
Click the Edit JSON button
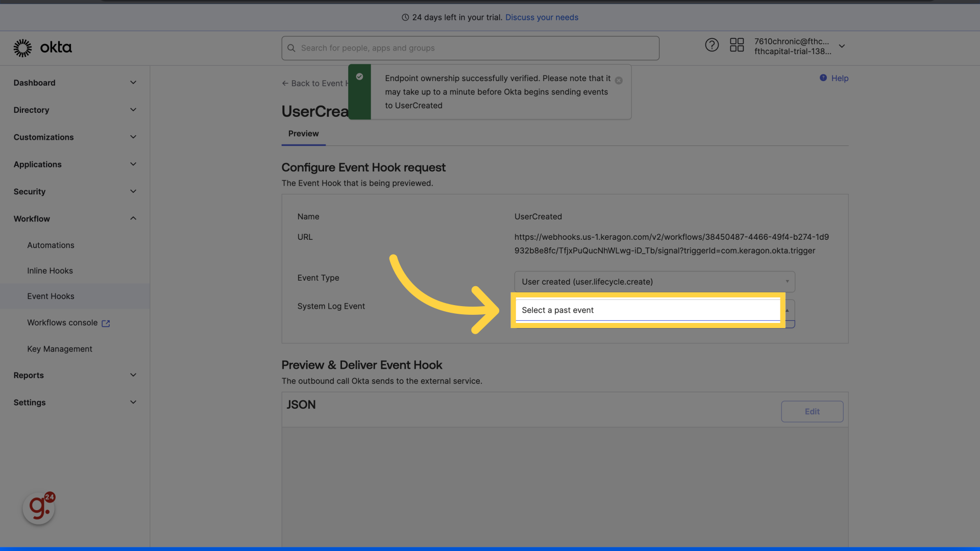(x=812, y=412)
